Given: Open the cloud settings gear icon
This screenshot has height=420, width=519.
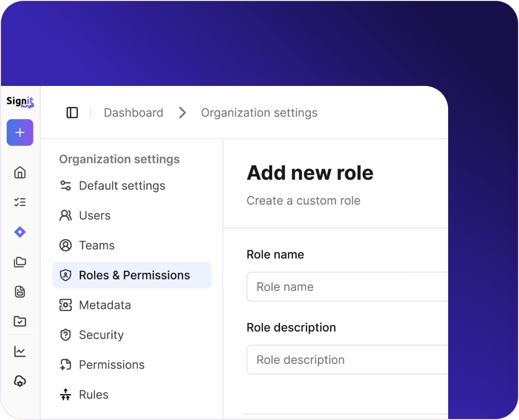Looking at the screenshot, I should click(20, 381).
